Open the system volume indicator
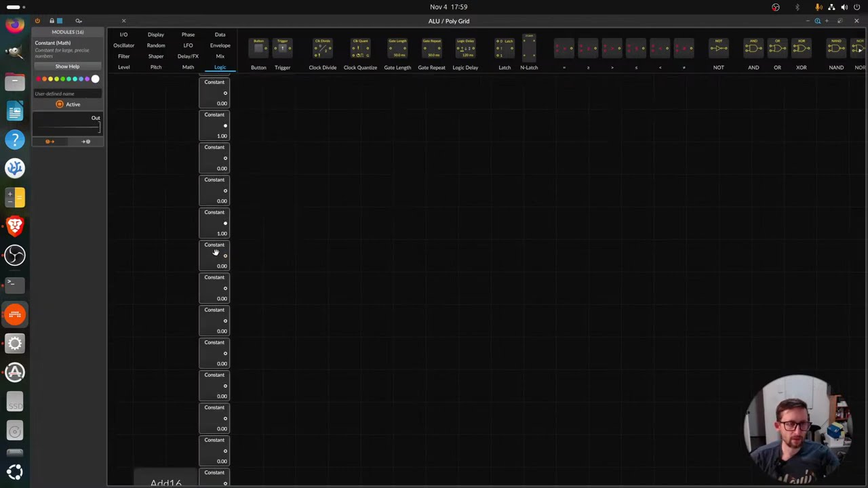868x488 pixels. [844, 7]
